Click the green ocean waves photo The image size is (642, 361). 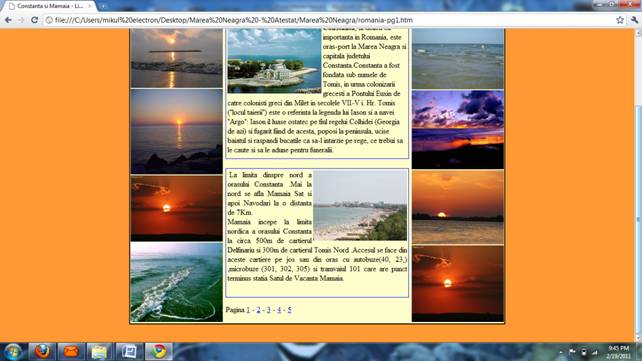pyautogui.click(x=176, y=282)
